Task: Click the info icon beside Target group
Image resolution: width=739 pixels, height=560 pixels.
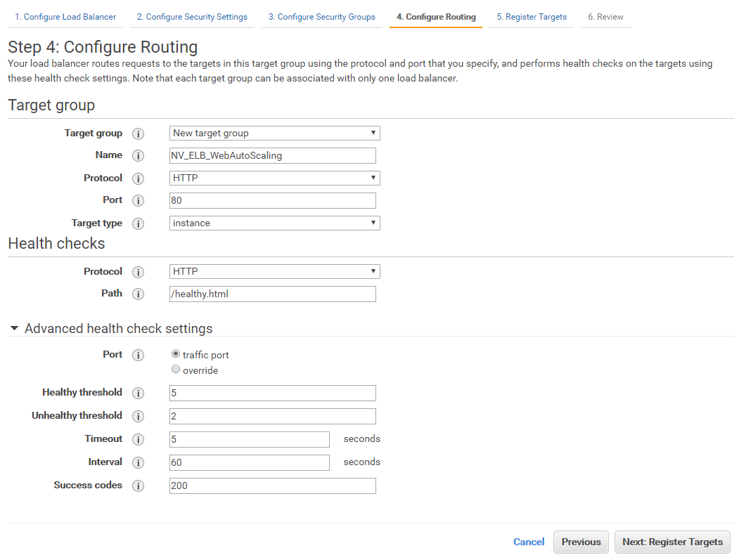Action: pyautogui.click(x=139, y=134)
